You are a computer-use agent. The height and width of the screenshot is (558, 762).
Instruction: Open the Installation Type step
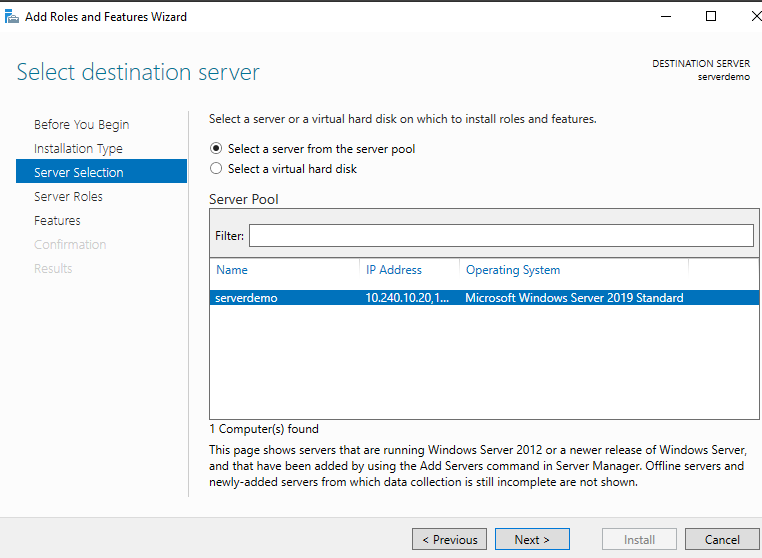click(78, 149)
